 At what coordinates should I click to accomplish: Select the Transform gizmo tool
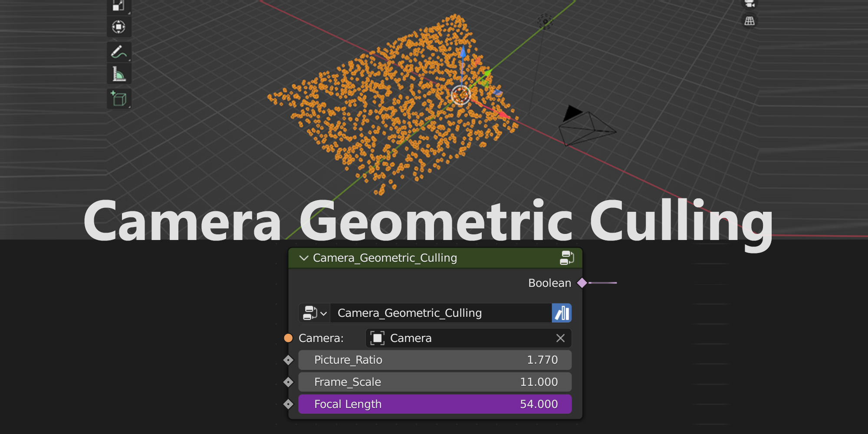pos(119,27)
